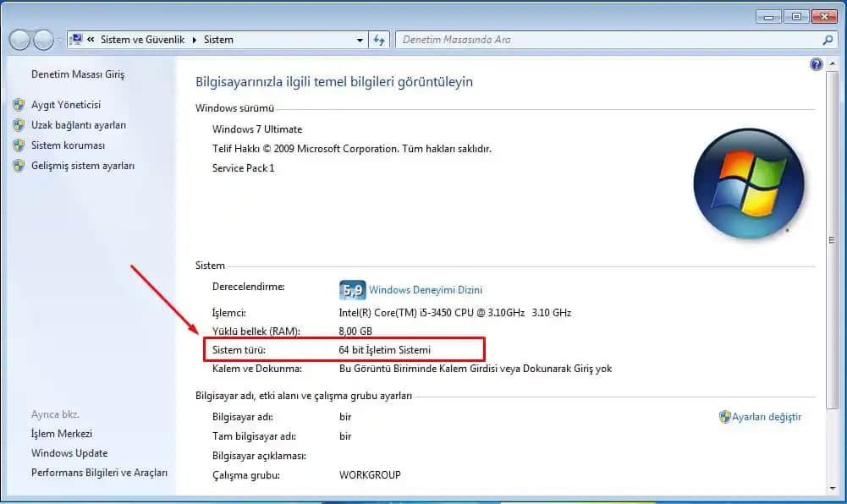The height and width of the screenshot is (504, 847).
Task: Click the shield icon next to Sistem koruması
Action: 19,145
